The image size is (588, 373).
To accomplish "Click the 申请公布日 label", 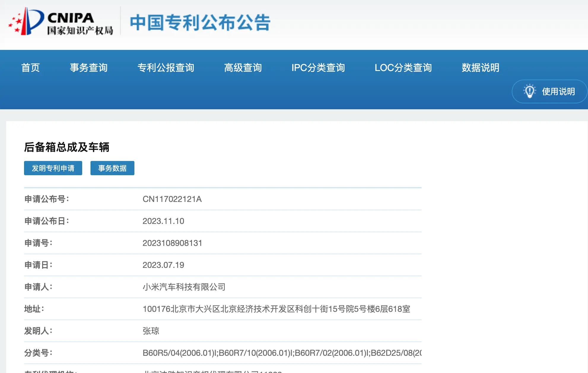I will pyautogui.click(x=47, y=221).
